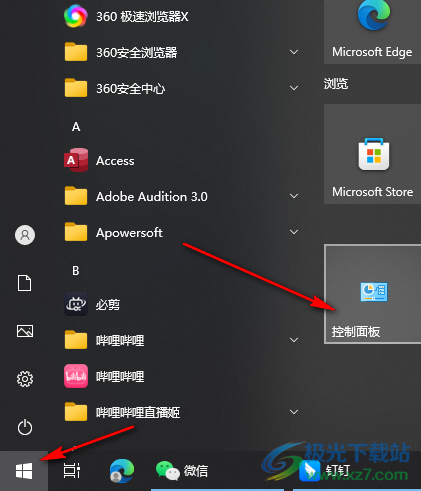
Task: Click the Power icon in Start sidebar
Action: coord(25,427)
